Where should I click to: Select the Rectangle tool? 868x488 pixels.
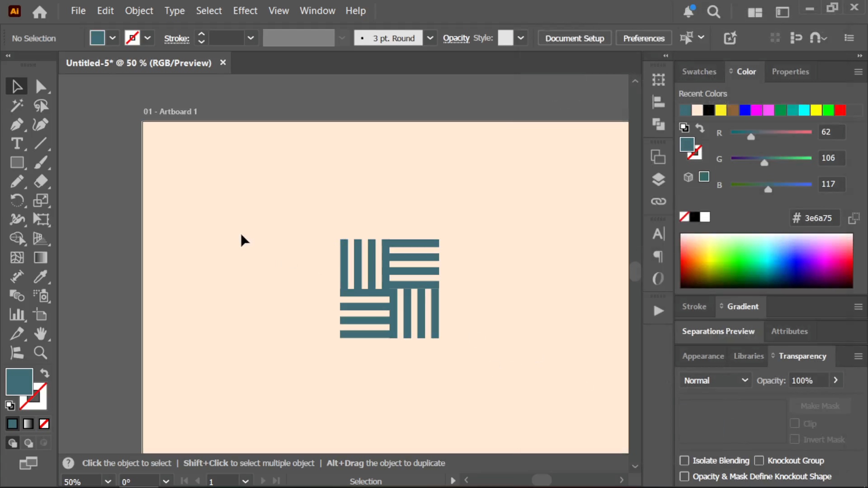tap(17, 162)
